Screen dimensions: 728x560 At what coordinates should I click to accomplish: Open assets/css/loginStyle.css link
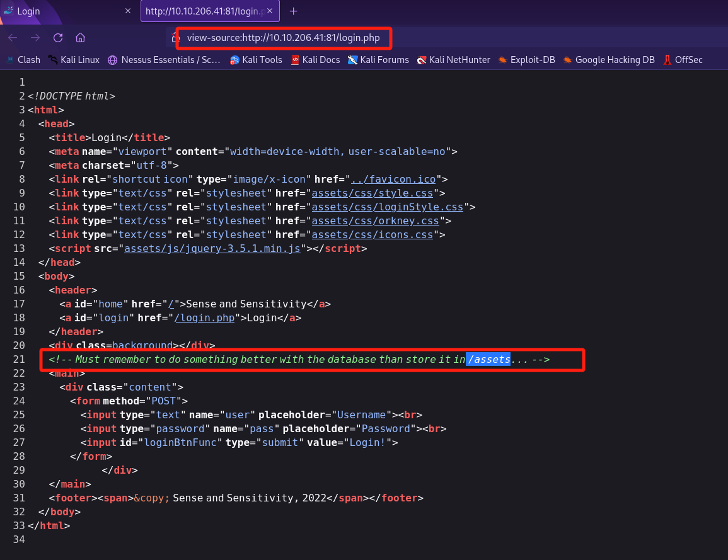[x=386, y=207]
